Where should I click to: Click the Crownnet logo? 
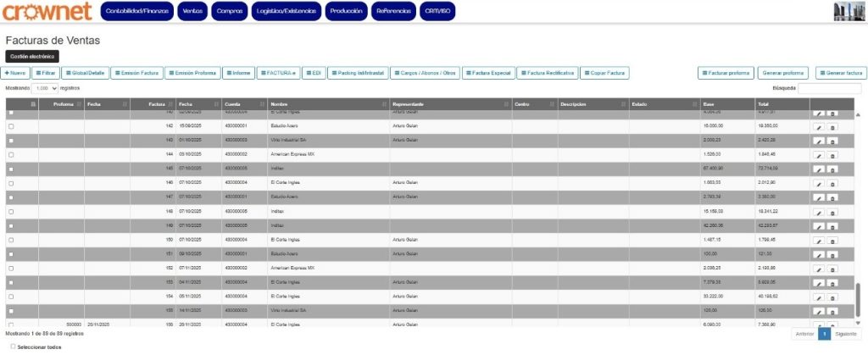[47, 12]
